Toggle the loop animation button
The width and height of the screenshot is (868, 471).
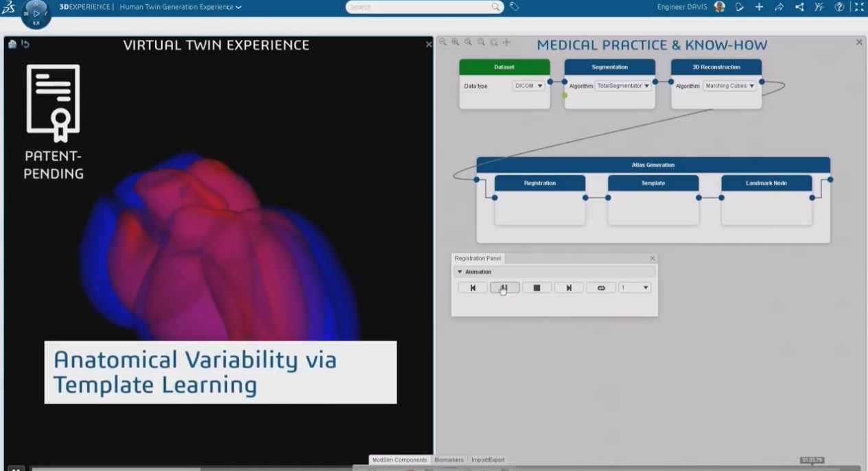point(601,288)
